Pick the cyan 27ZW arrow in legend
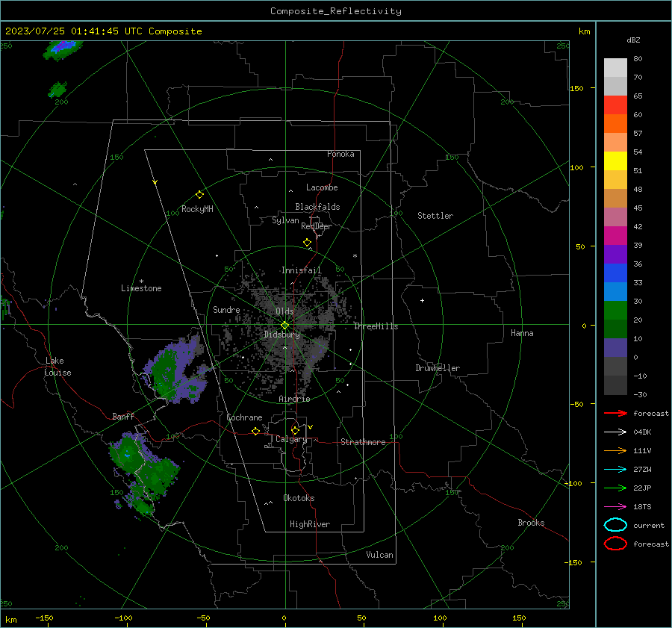The height and width of the screenshot is (628, 672). click(615, 470)
